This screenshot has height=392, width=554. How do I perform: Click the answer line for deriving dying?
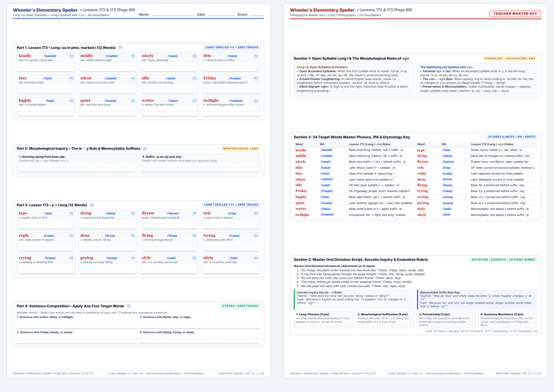[x=77, y=168]
